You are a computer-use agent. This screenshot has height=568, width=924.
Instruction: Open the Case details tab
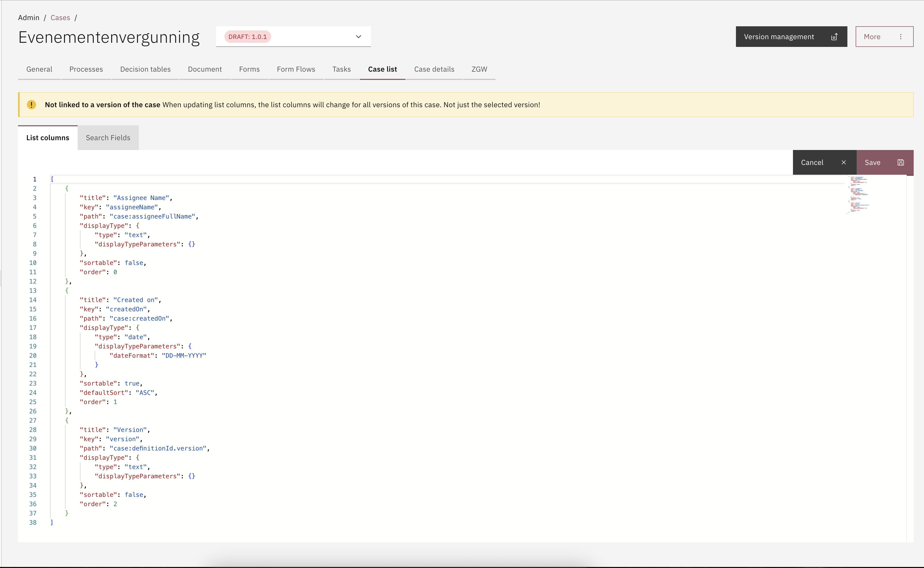click(434, 69)
